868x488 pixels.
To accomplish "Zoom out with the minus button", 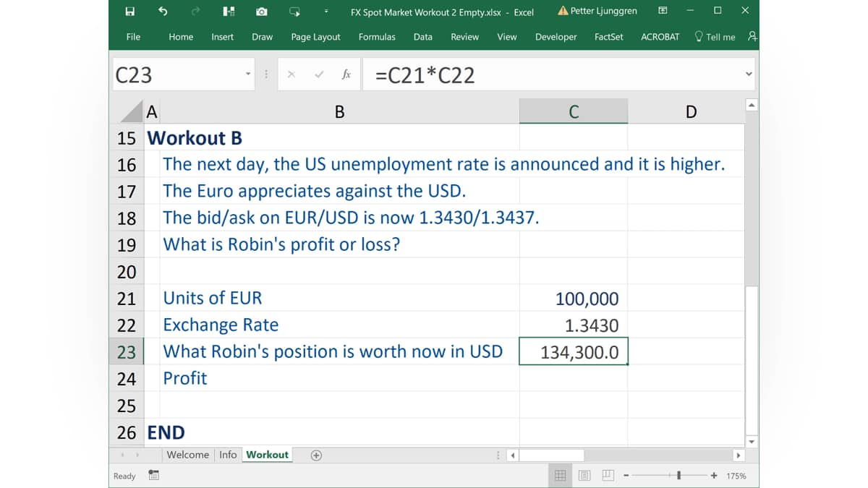I will (x=626, y=476).
